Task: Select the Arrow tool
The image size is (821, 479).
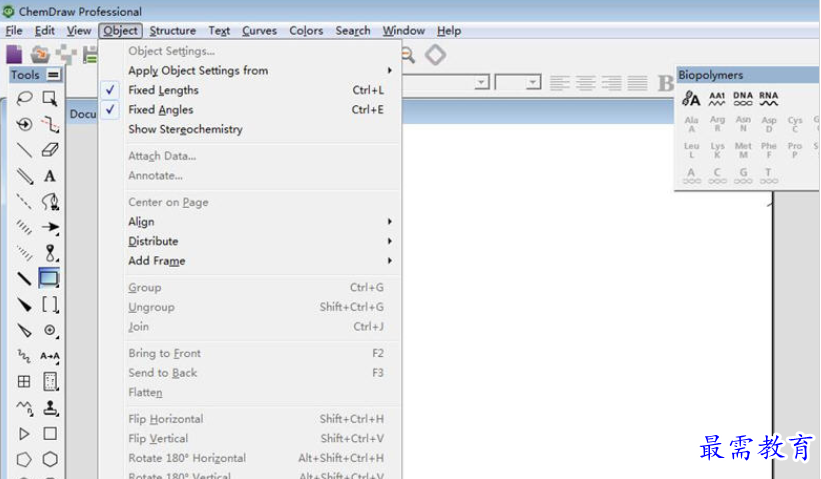Action: tap(50, 227)
